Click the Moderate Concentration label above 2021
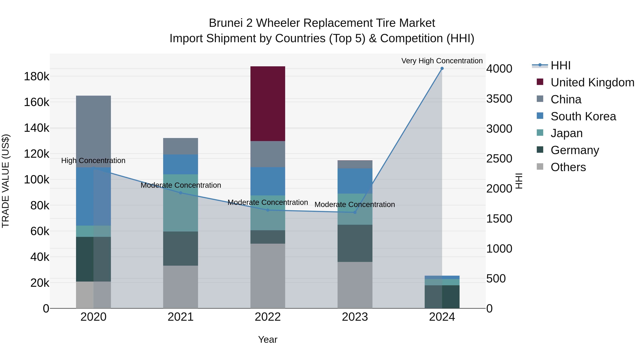 [x=181, y=185]
